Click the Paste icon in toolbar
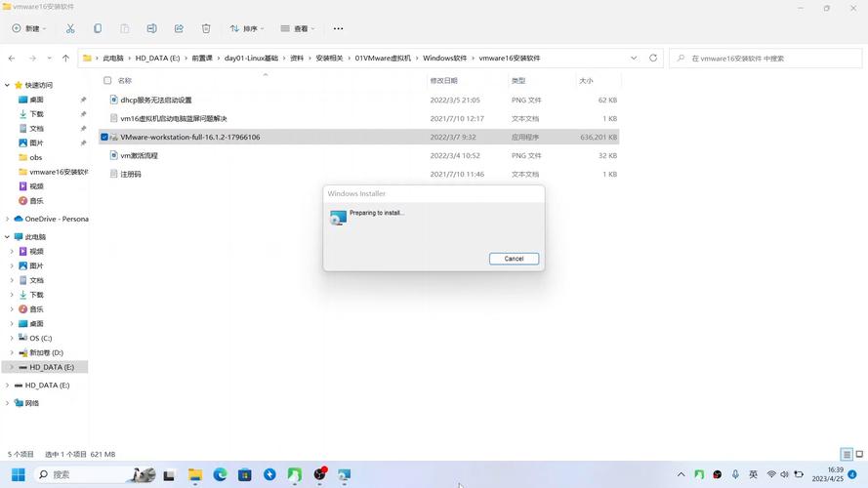The image size is (868, 488). (125, 28)
